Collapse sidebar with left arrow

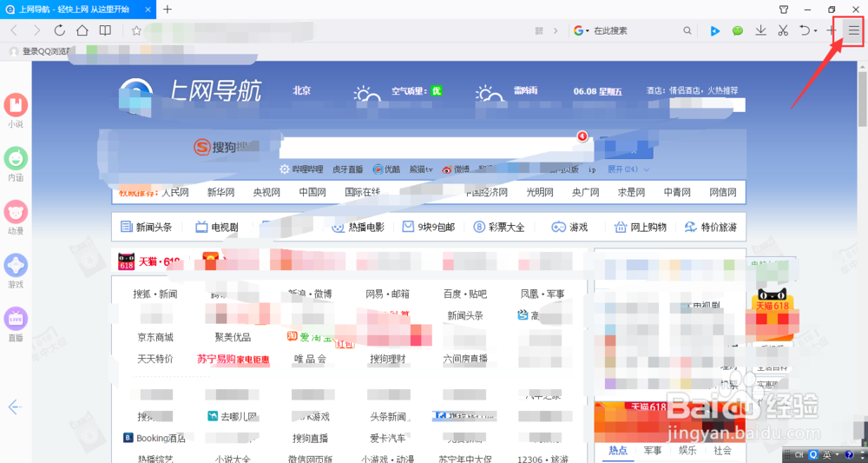click(15, 407)
